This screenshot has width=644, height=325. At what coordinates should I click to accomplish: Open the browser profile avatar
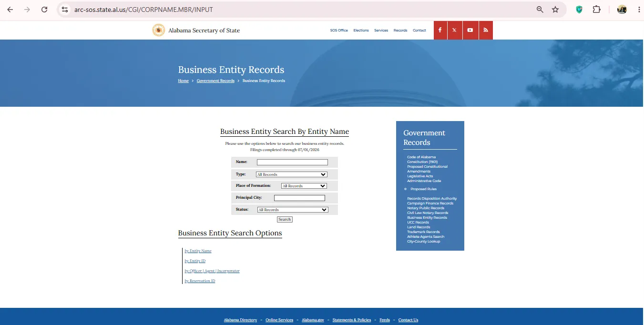(x=622, y=10)
